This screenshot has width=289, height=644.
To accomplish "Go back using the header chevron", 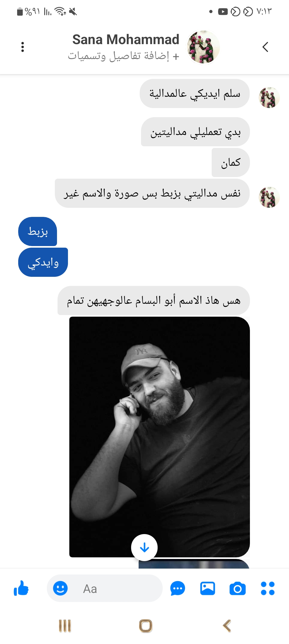I will tap(265, 47).
